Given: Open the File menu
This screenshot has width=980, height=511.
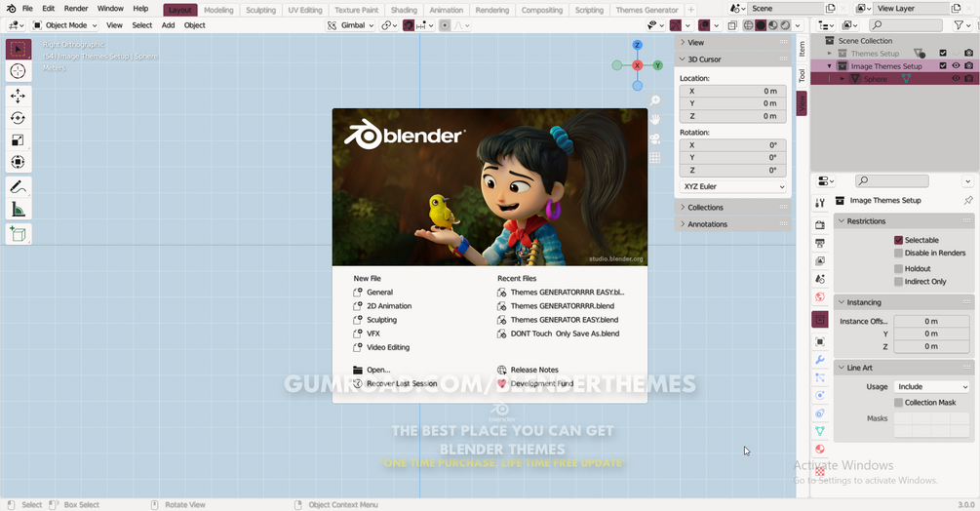Looking at the screenshot, I should pos(27,9).
